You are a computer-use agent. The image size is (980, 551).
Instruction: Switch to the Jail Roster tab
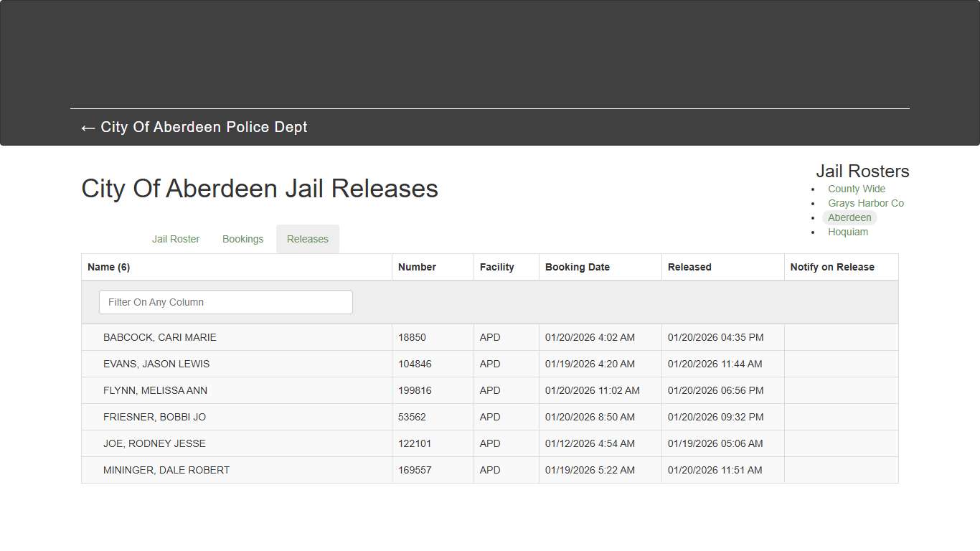(x=176, y=239)
